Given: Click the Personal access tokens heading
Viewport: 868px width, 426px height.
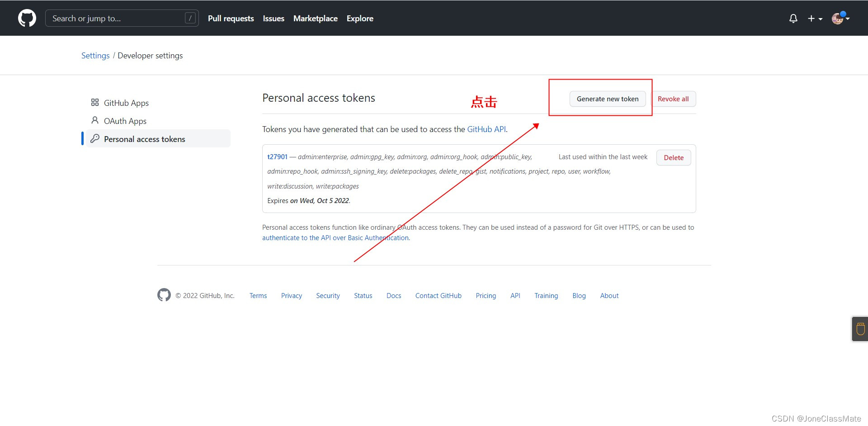Looking at the screenshot, I should click(319, 98).
